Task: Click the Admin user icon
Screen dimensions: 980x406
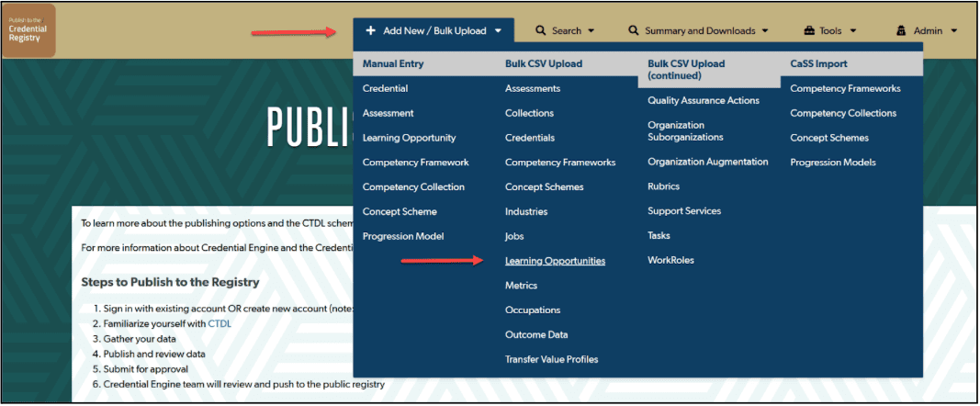Action: coord(902,30)
